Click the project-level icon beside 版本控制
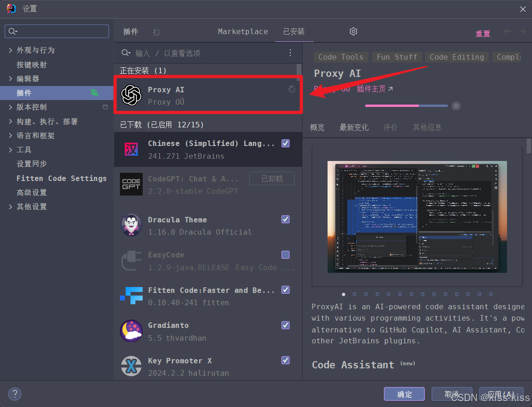Viewport: 532px width, 407px height. pyautogui.click(x=105, y=107)
